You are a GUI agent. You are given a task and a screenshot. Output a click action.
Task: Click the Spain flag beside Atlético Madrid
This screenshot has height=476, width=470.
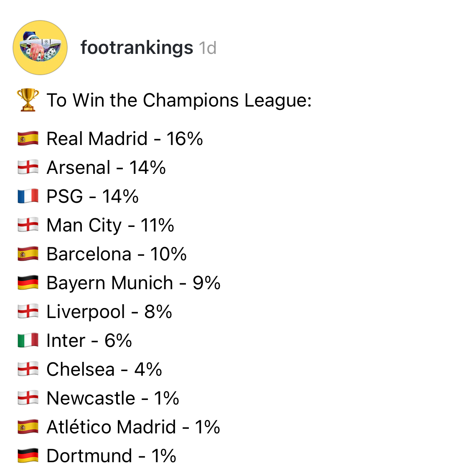pyautogui.click(x=28, y=427)
